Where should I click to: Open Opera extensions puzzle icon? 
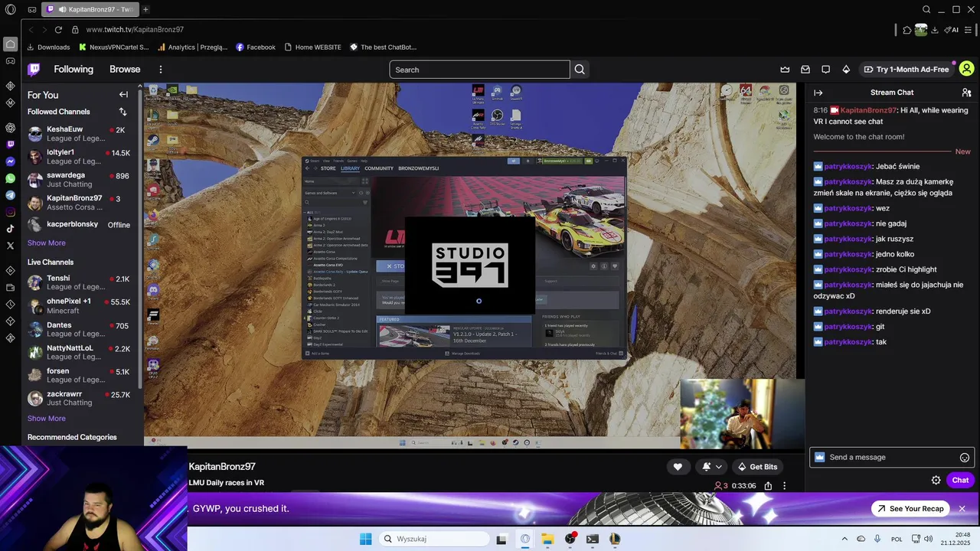point(907,30)
